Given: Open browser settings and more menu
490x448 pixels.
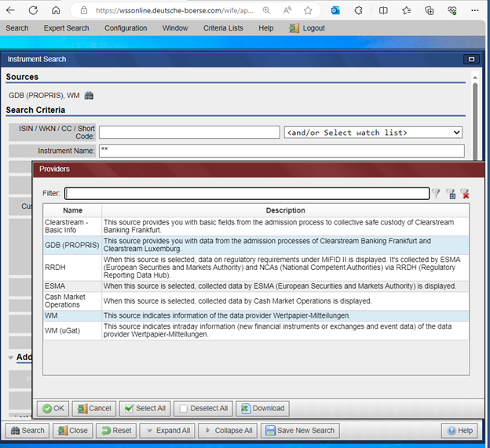Looking at the screenshot, I should coord(474,10).
